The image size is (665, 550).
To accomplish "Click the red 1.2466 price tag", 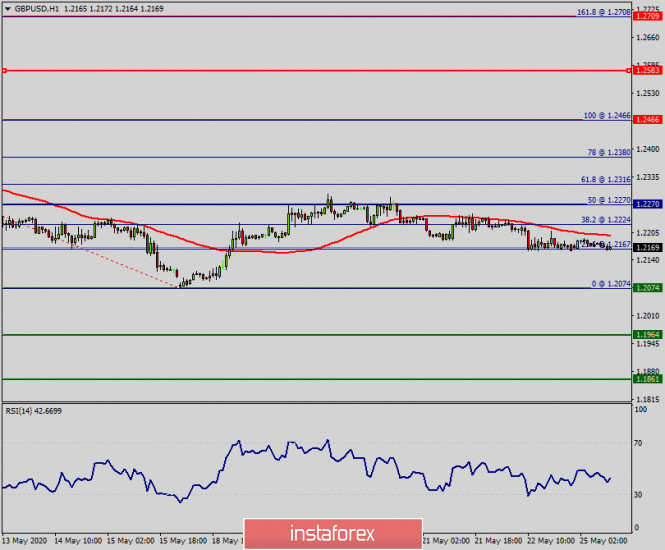I will pyautogui.click(x=646, y=120).
